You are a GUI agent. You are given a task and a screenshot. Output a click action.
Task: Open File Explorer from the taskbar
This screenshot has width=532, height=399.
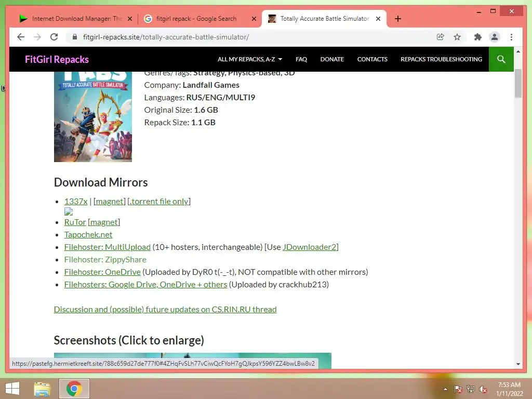tap(42, 389)
